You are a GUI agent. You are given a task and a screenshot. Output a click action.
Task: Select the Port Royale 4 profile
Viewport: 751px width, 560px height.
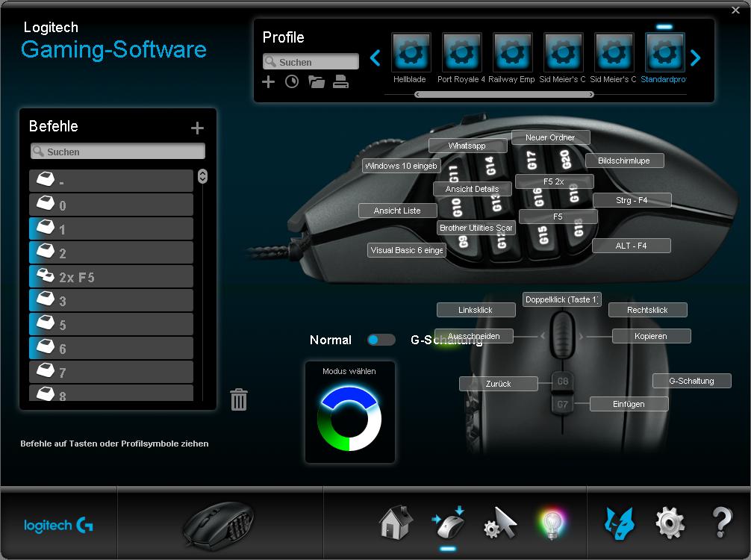point(461,52)
